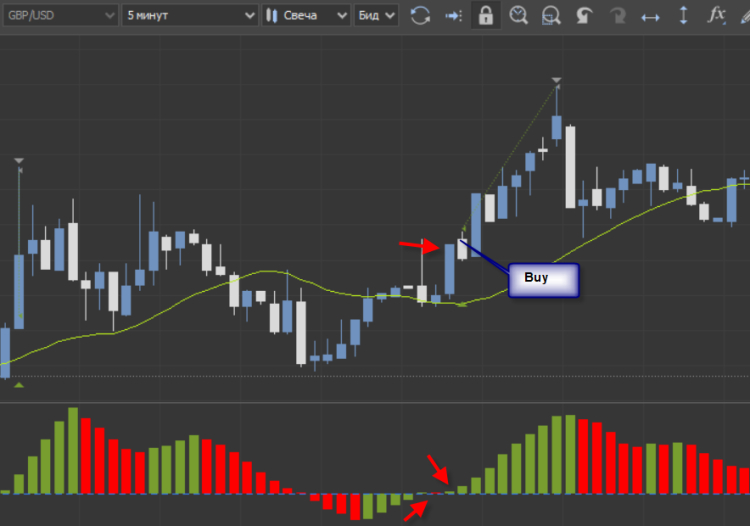The image size is (750, 526).
Task: Click the shift chart to end icon
Action: (x=453, y=16)
